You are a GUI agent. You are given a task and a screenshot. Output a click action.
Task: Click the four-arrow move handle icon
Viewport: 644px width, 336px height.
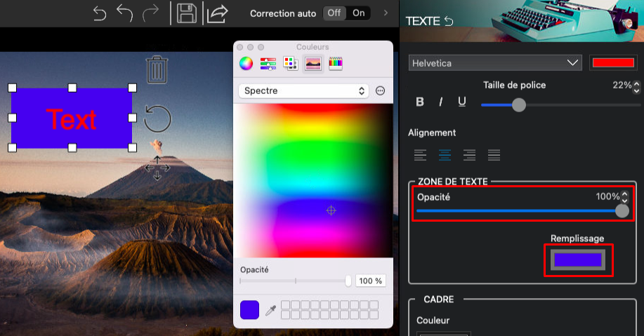pos(157,168)
